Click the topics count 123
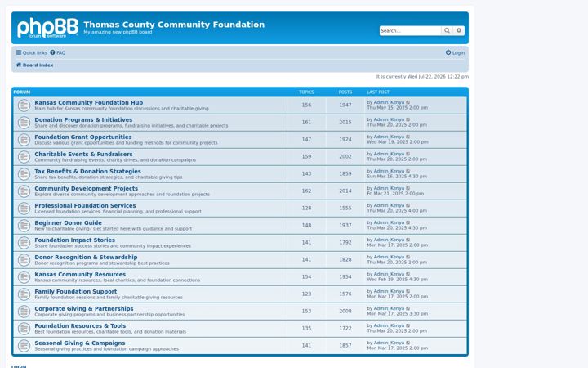588x368 pixels. (307, 294)
